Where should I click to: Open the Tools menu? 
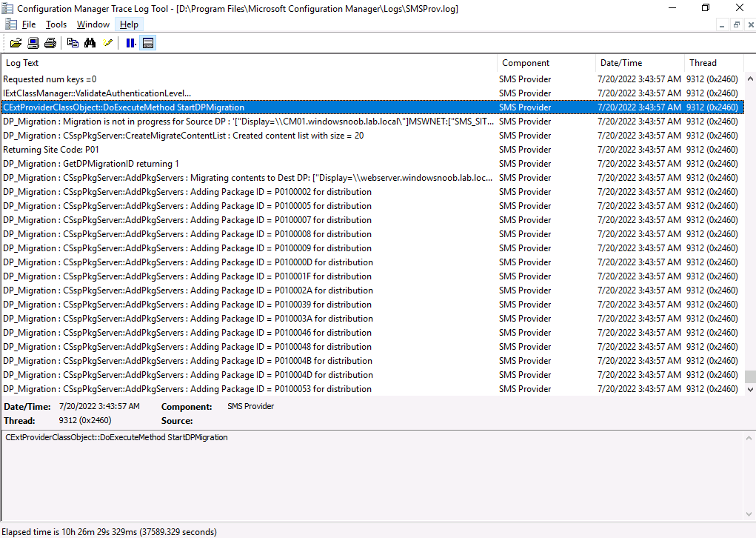[x=56, y=24]
